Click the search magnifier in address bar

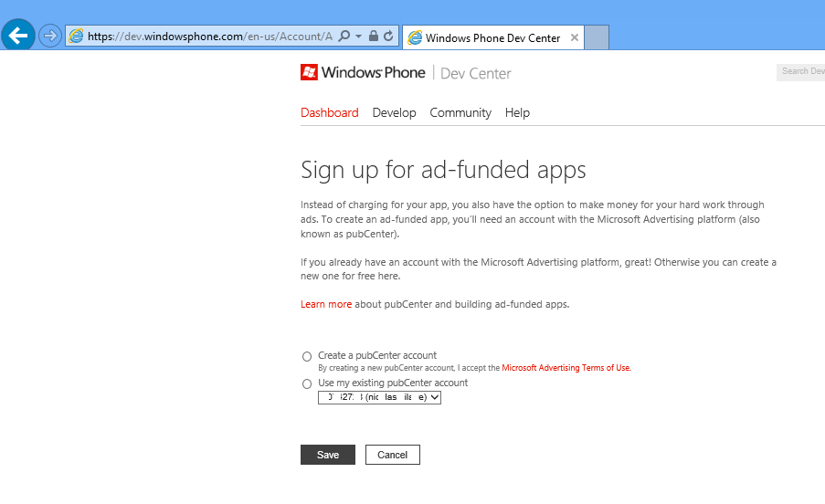coord(344,37)
